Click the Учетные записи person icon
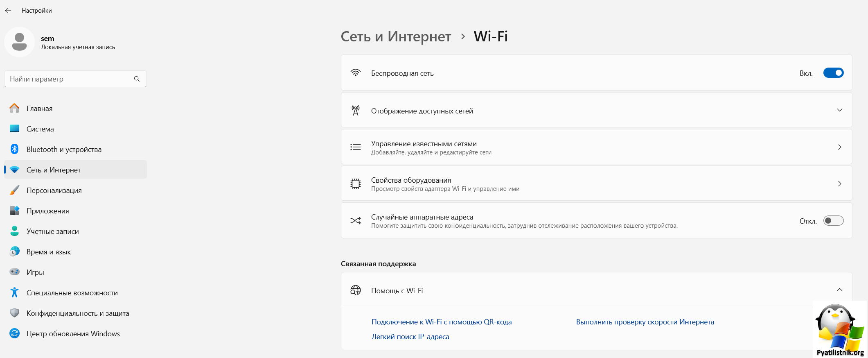Image resolution: width=868 pixels, height=358 pixels. click(x=14, y=231)
